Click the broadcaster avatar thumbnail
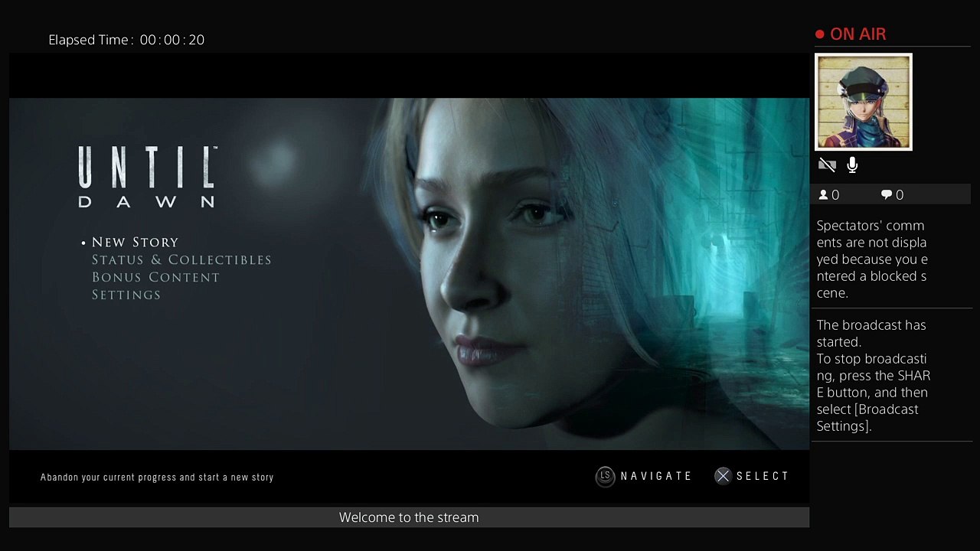Screen dimensions: 980x551 click(x=864, y=102)
